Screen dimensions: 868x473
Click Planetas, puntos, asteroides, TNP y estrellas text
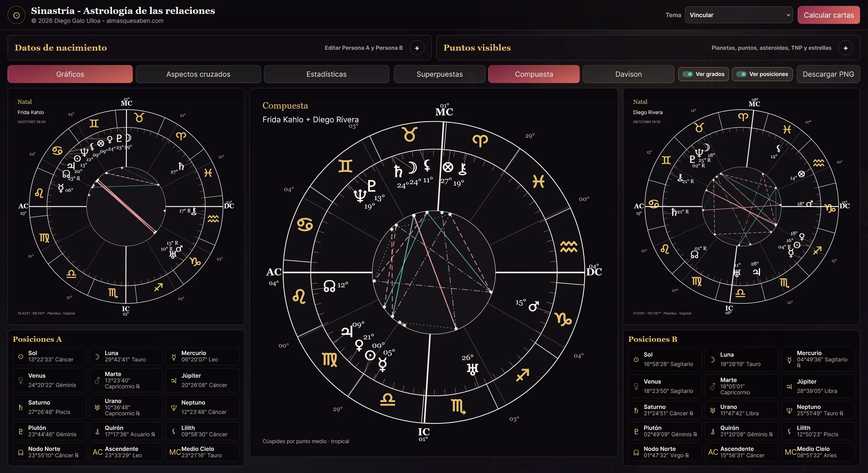point(771,48)
